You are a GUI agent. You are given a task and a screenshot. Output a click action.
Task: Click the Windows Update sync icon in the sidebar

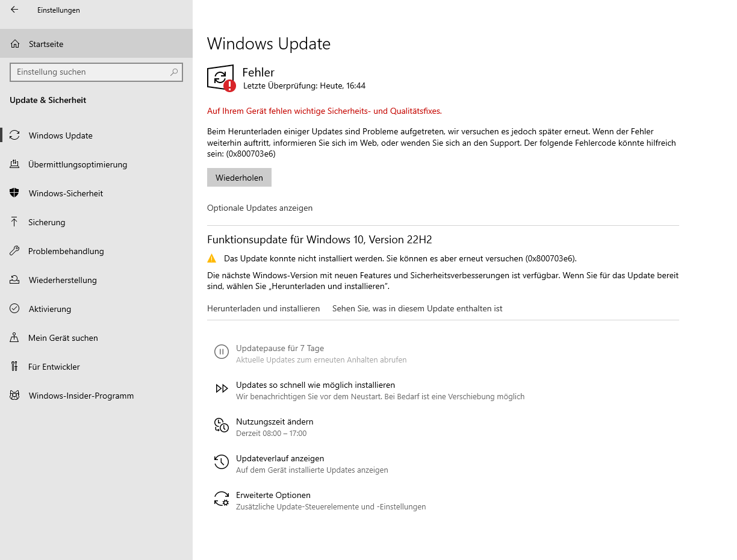tap(15, 135)
